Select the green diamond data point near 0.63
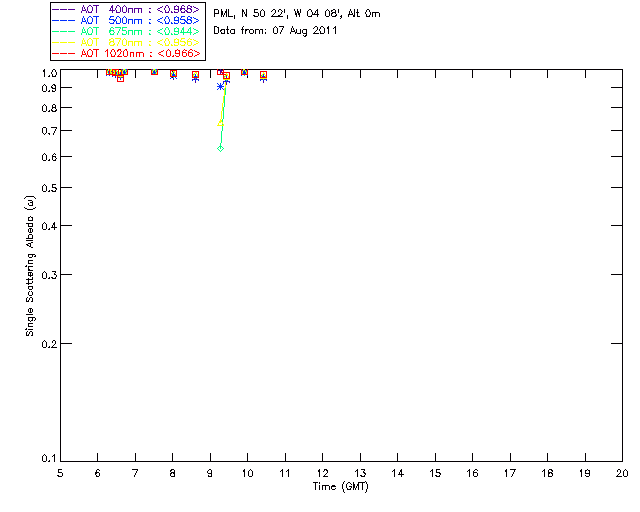Image resolution: width=640 pixels, height=512 pixels. pos(220,148)
